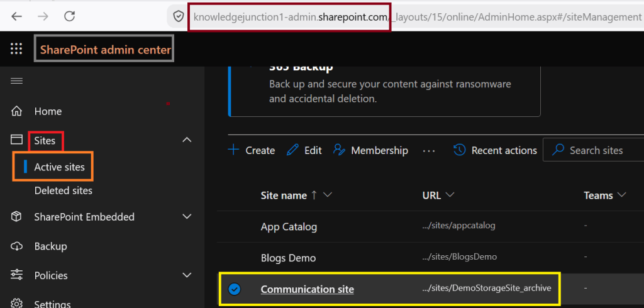This screenshot has width=644, height=308.
Task: Open the Microsoft 365 app launcher
Action: coord(16,49)
